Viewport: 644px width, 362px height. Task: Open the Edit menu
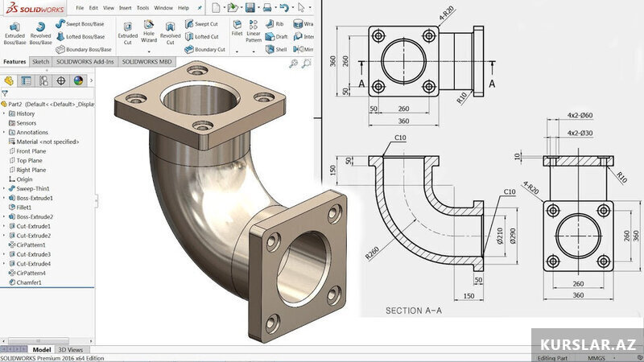(93, 8)
